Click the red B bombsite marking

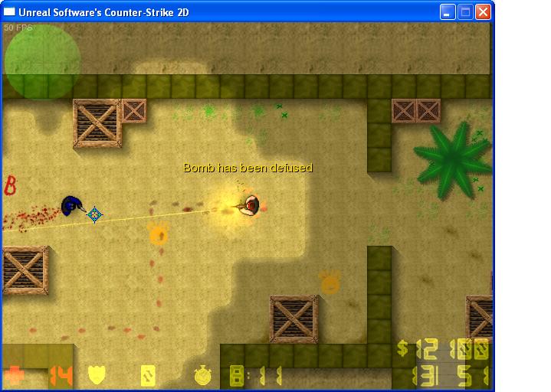pos(11,185)
